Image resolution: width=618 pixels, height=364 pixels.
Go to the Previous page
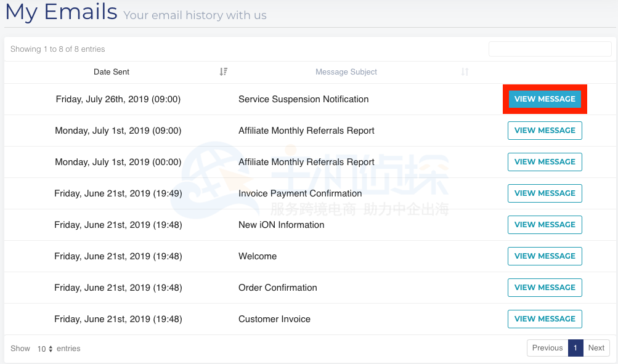(x=547, y=348)
